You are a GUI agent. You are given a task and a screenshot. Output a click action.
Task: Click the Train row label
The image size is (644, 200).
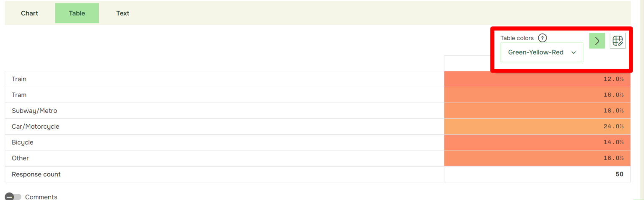(19, 79)
